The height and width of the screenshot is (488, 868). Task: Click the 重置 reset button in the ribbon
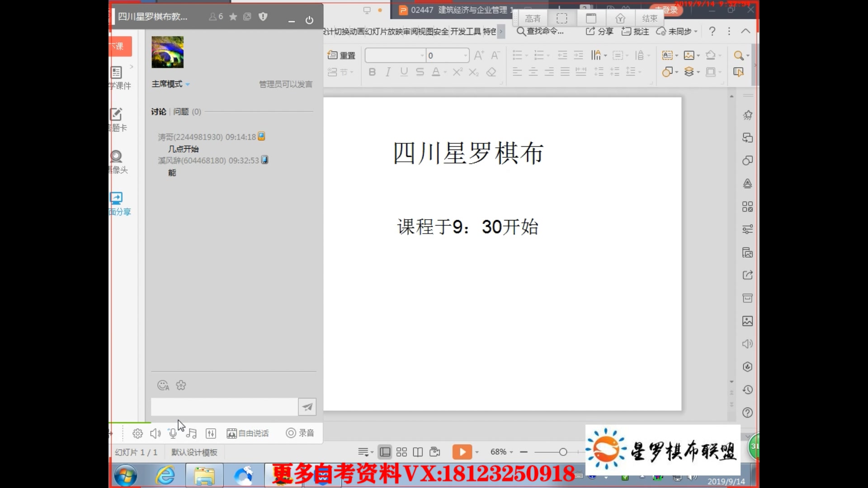click(x=341, y=55)
